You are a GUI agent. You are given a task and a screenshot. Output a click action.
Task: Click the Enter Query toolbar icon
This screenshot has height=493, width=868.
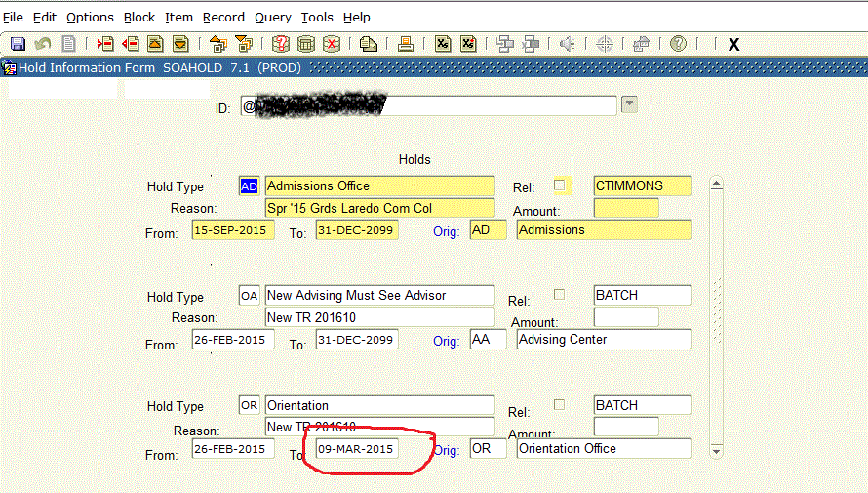(x=281, y=44)
